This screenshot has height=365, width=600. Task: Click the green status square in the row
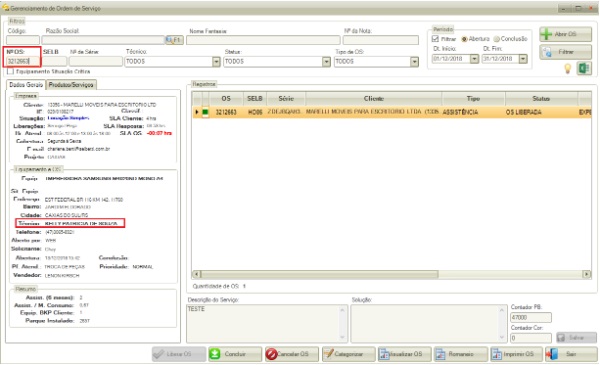(x=205, y=112)
